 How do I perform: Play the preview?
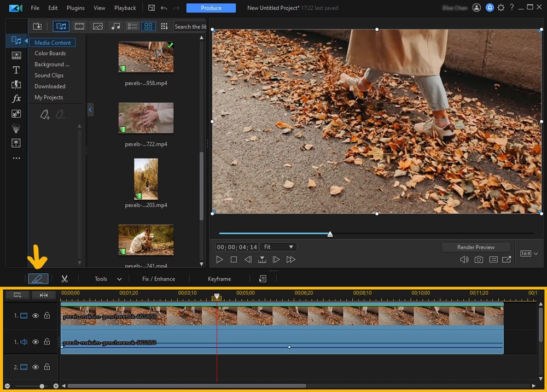(x=219, y=260)
